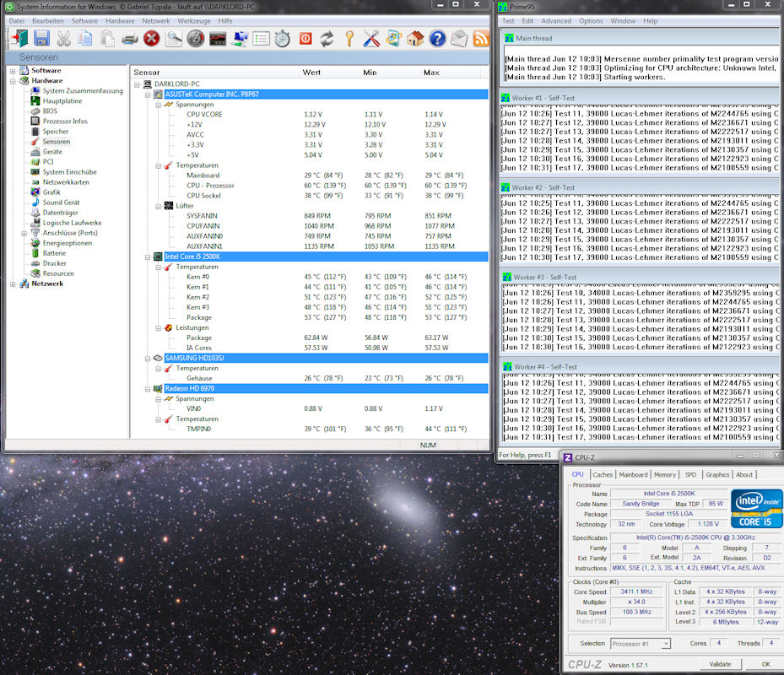Expand the Netzwerk tree node

13,283
